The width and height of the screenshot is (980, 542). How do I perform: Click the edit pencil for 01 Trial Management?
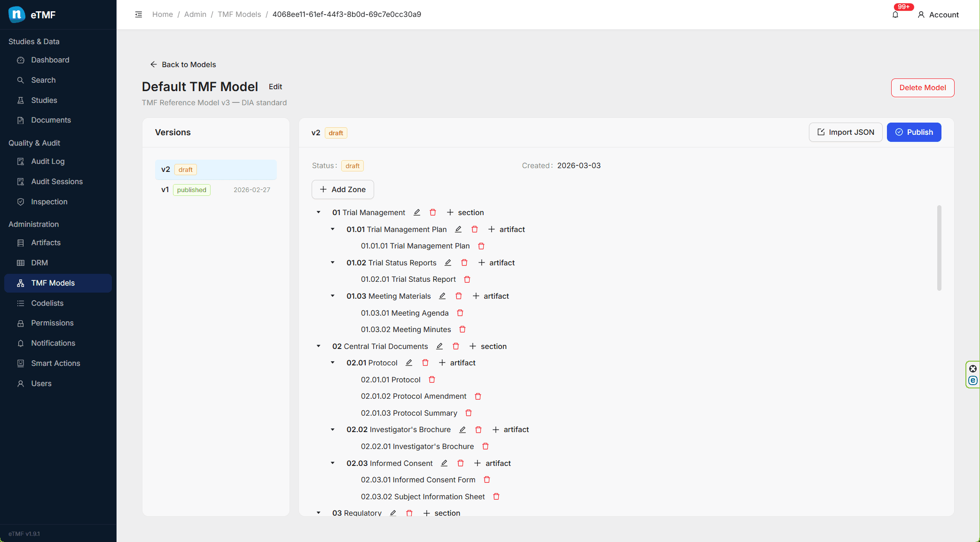(417, 212)
